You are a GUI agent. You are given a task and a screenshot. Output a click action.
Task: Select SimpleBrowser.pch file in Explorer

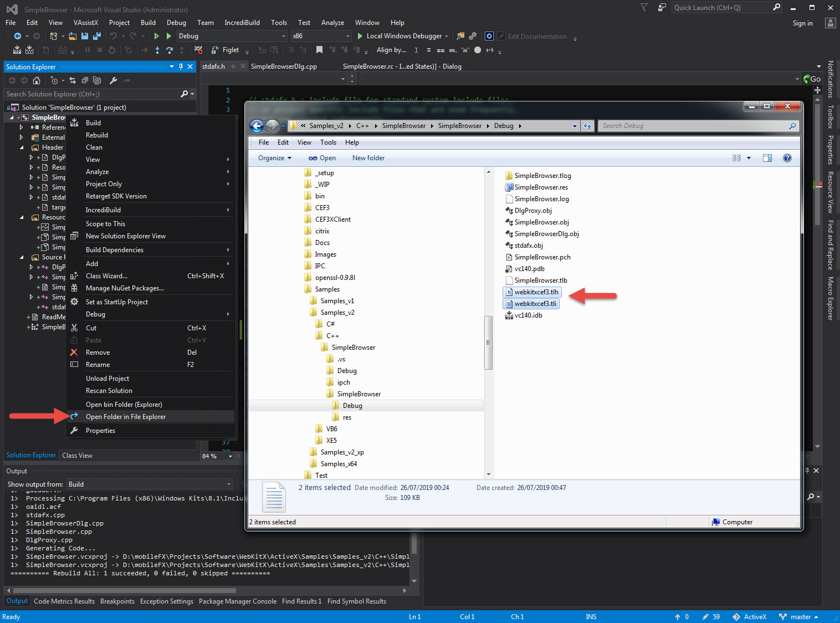(x=538, y=257)
